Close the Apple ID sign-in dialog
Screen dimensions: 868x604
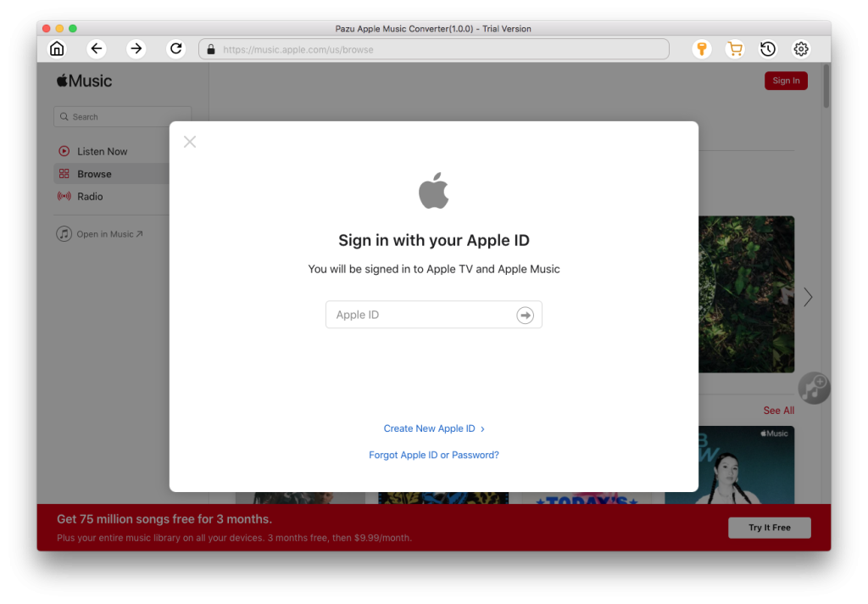point(190,142)
